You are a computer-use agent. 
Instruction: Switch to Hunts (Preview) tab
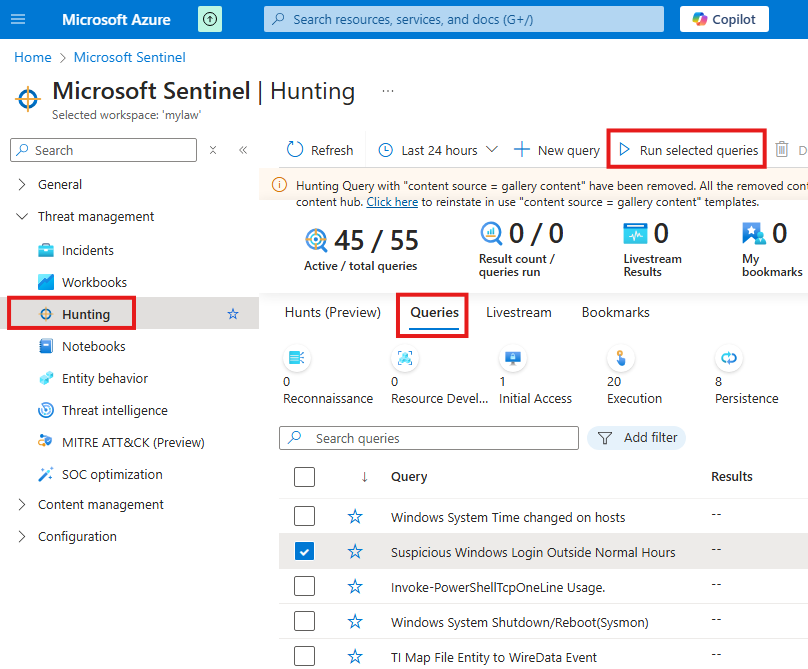pyautogui.click(x=333, y=312)
